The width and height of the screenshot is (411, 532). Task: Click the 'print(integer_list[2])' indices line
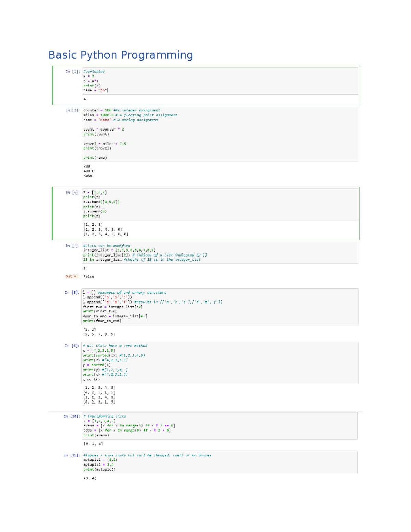click(145, 255)
